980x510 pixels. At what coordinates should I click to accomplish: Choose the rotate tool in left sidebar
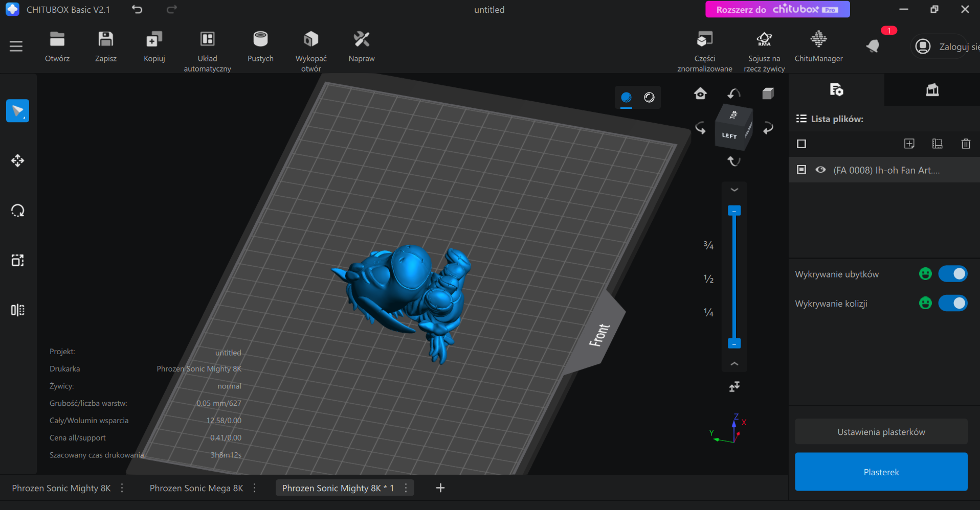pos(17,211)
